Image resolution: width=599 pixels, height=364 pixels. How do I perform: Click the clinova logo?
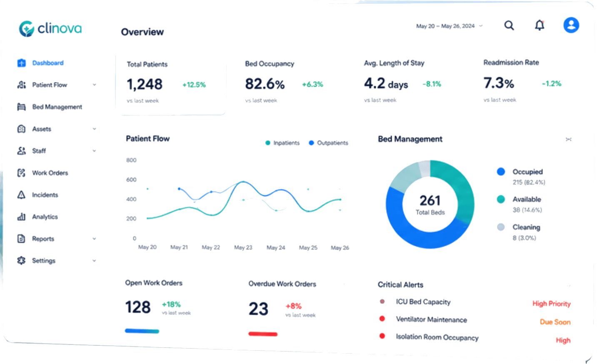[50, 28]
